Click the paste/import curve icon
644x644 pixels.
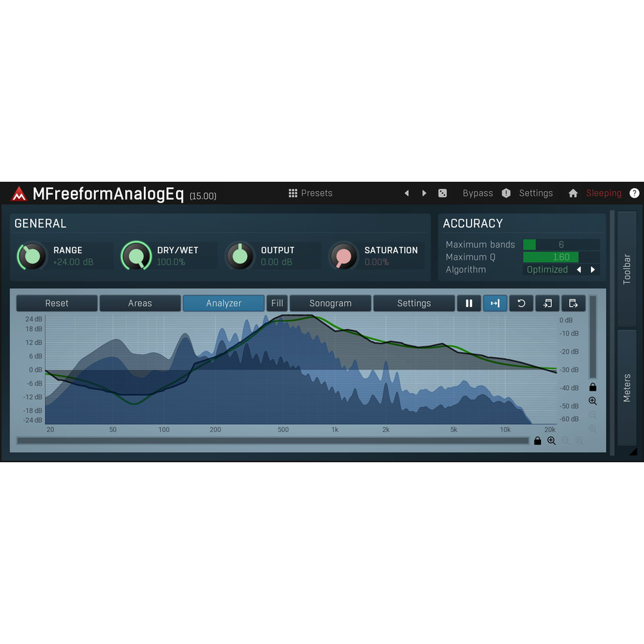(547, 303)
